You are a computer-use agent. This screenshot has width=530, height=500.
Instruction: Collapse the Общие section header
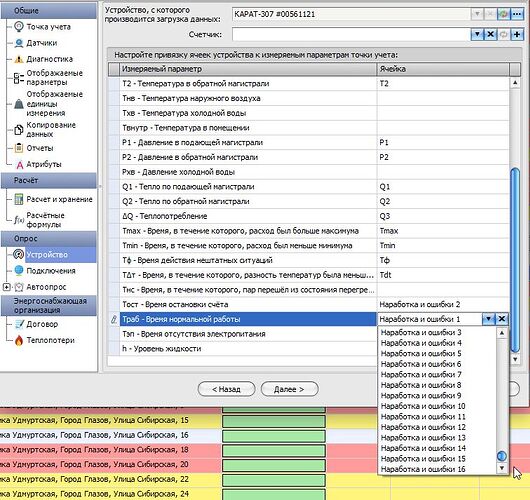click(49, 11)
